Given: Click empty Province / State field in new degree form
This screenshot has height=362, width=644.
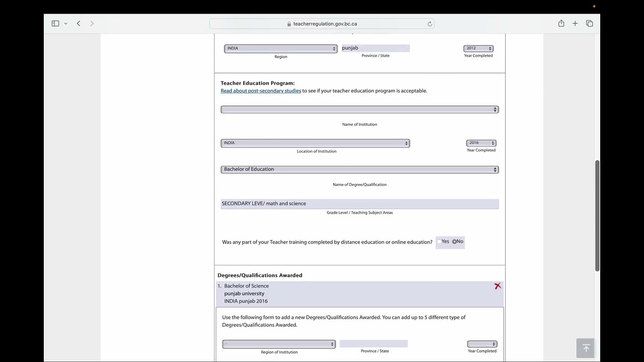Looking at the screenshot, I should [373, 343].
